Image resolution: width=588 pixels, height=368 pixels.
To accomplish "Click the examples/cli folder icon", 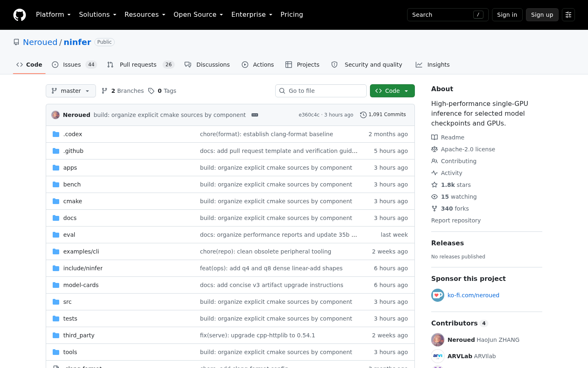I will 56,251.
